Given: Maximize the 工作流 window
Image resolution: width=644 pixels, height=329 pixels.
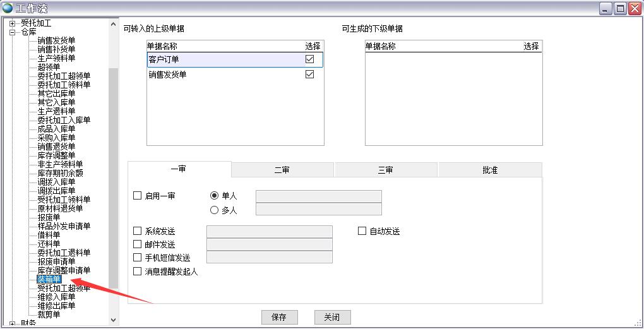Looking at the screenshot, I should [x=619, y=8].
